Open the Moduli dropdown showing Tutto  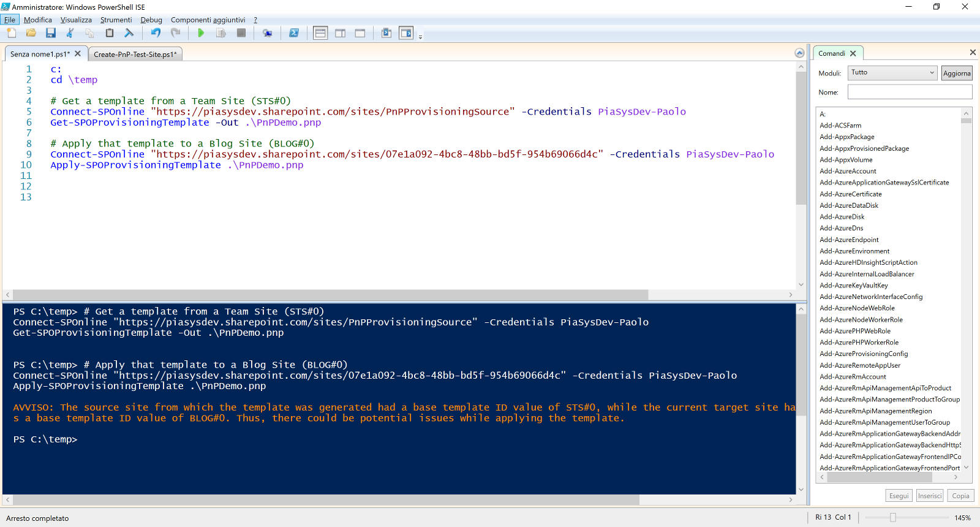(x=892, y=72)
